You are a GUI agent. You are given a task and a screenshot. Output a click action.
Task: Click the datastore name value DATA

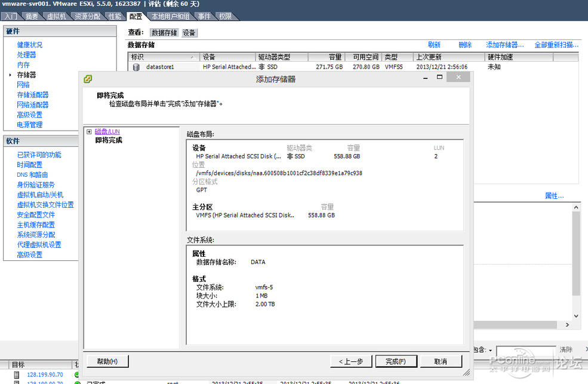click(x=258, y=262)
